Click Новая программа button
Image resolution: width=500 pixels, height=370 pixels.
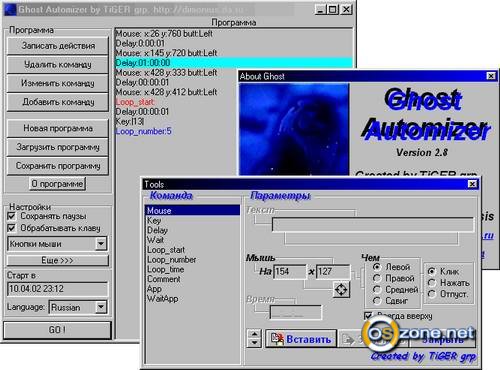click(x=58, y=128)
